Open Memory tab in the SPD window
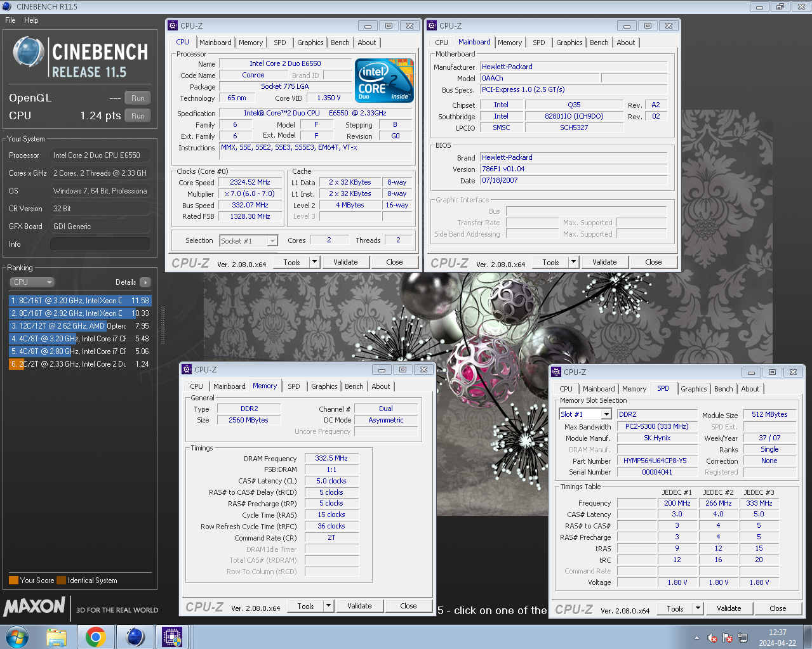The image size is (812, 649). [x=634, y=389]
